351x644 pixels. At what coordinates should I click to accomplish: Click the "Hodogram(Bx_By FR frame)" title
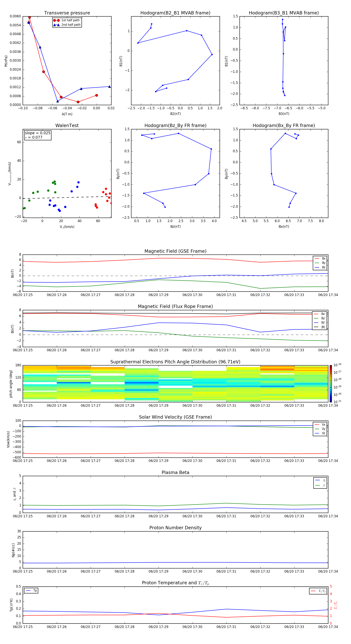284,125
